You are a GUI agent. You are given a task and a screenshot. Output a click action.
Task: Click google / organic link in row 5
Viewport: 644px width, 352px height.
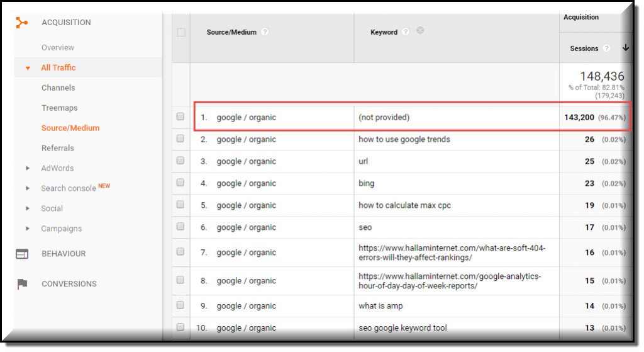click(x=247, y=206)
